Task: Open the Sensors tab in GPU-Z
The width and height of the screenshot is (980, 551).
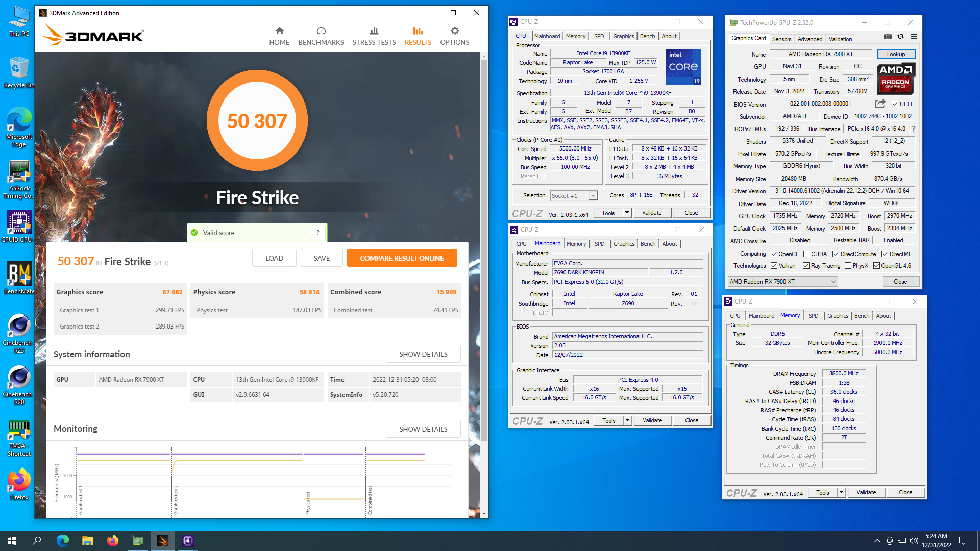Action: point(781,39)
